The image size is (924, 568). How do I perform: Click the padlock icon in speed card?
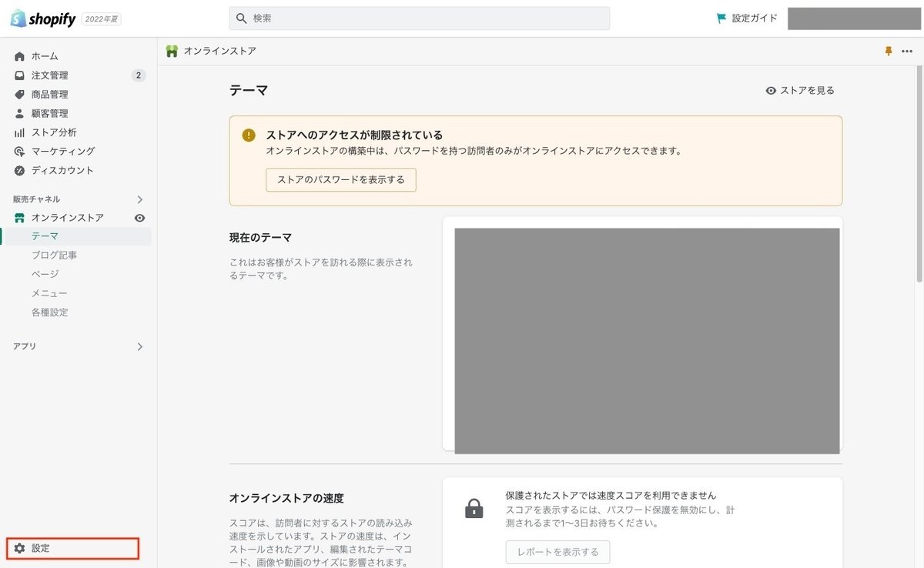474,509
